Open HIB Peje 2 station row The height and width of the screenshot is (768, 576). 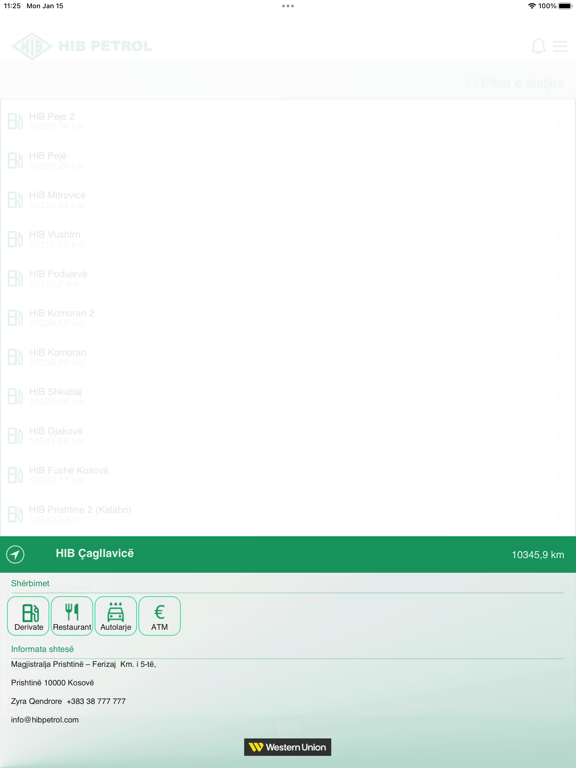coord(288,120)
